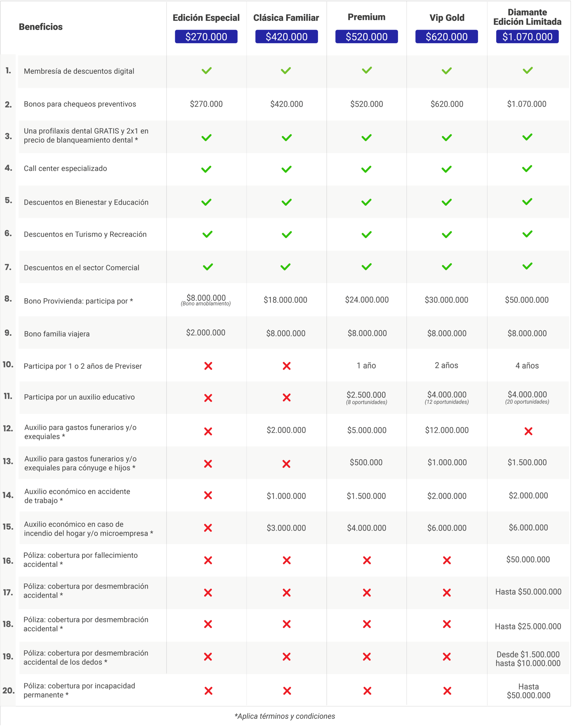This screenshot has height=728, width=572.
Task: Click red X for funeral aid under Diamante
Action: [529, 431]
